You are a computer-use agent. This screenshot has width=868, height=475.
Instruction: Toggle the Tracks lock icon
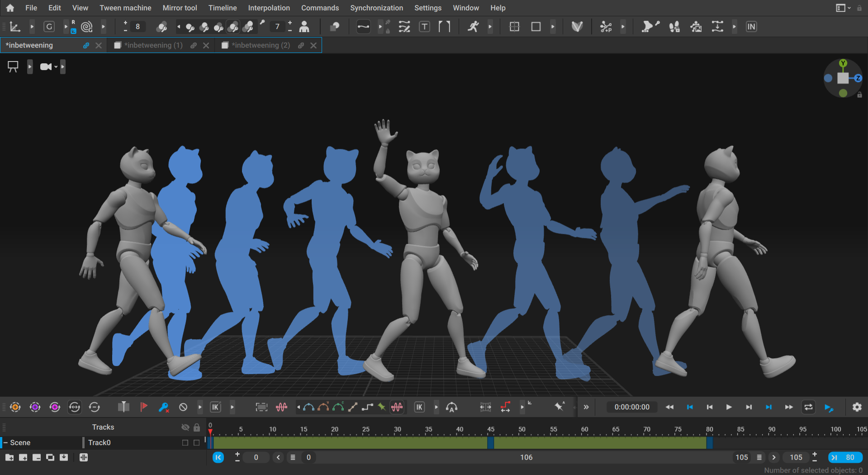pyautogui.click(x=197, y=427)
